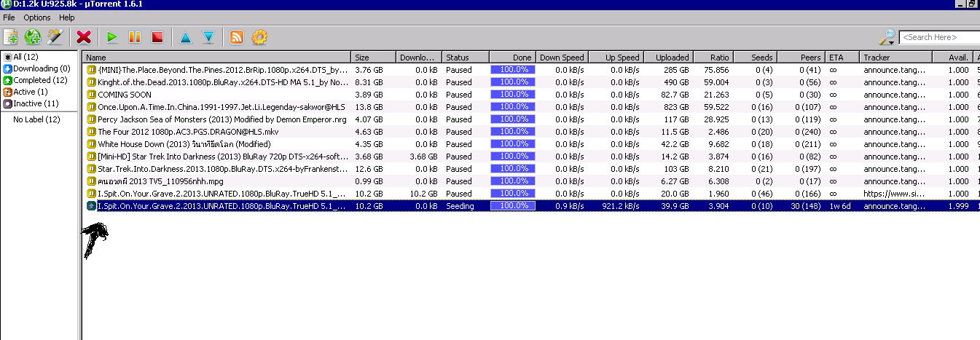Sort by the Ratio column header

point(712,57)
